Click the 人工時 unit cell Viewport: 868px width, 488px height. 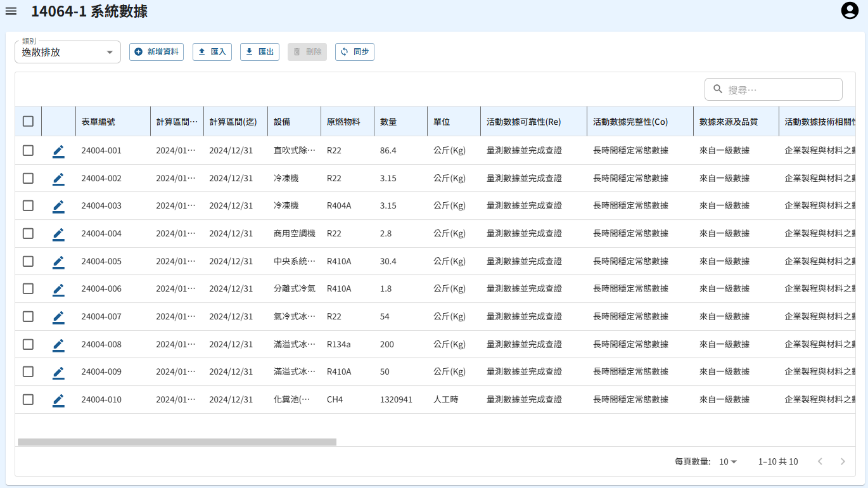click(446, 400)
